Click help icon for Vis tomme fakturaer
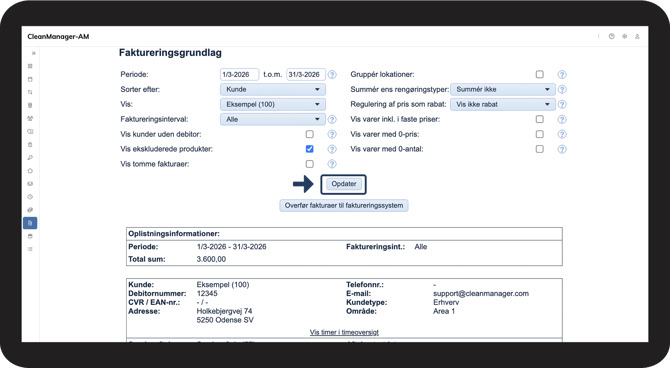Screen dimensions: 670x368 [332, 164]
